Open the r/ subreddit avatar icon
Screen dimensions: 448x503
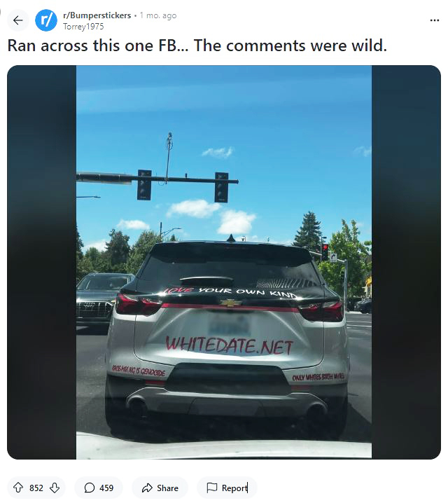(46, 20)
